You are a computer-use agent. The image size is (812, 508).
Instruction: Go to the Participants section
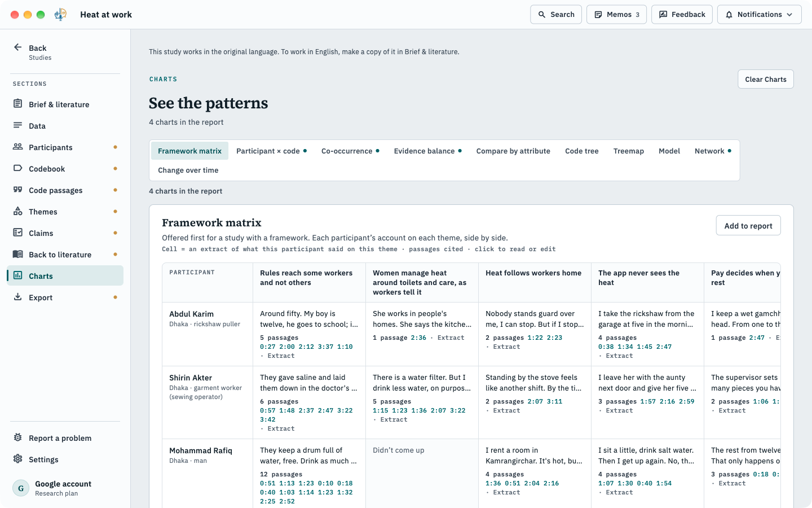65,147
